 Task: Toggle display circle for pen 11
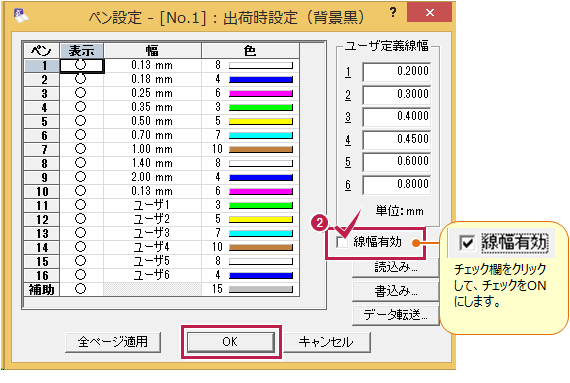coord(81,205)
